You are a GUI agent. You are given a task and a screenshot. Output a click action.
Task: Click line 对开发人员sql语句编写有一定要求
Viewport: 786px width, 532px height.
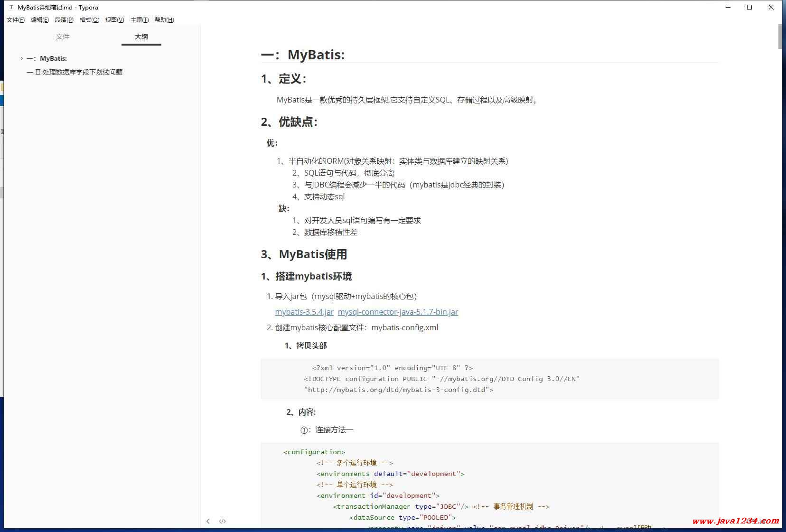coord(356,220)
